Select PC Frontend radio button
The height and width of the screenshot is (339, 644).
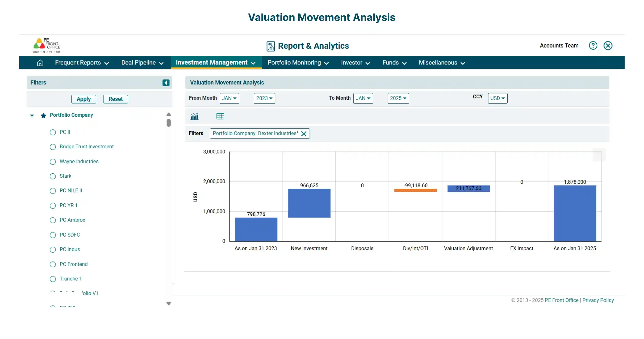(53, 264)
